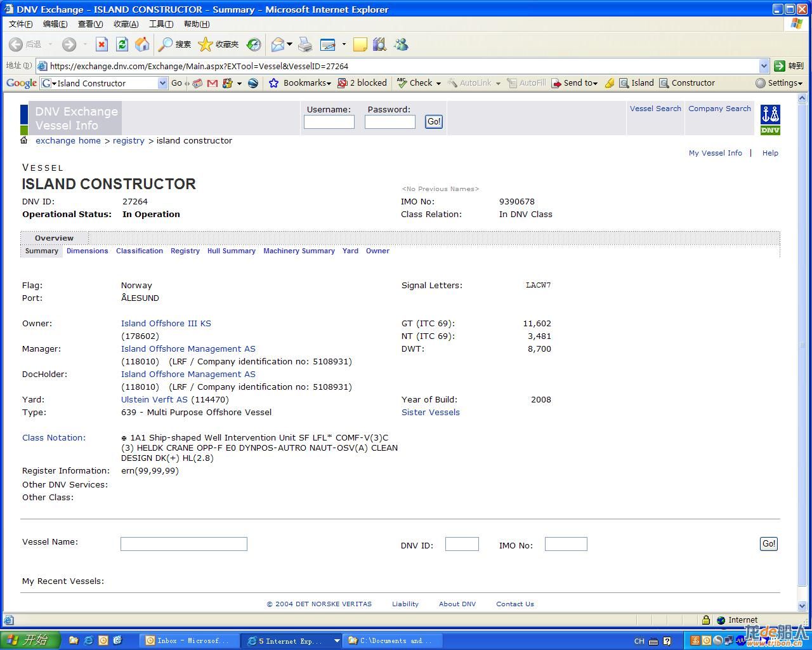Open Favorites star panel
This screenshot has height=650, width=812.
218,44
